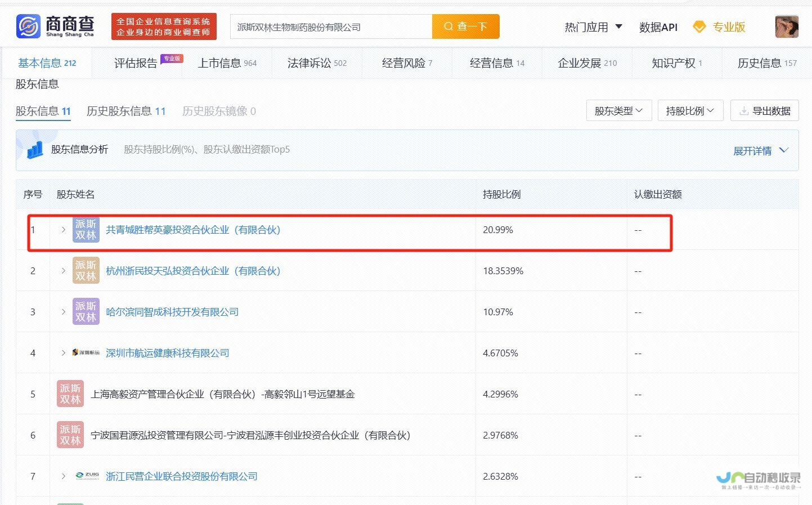This screenshot has height=505, width=812.
Task: Switch to the 历史信息 tab
Action: click(x=767, y=63)
